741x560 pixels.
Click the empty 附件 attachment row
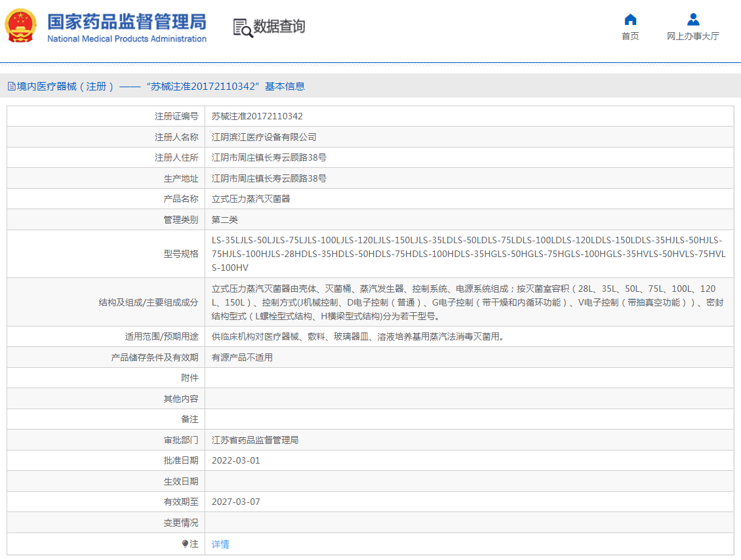(x=459, y=377)
